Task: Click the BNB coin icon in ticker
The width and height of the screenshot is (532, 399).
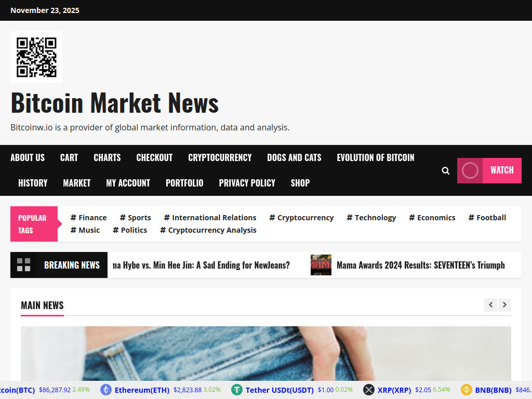Action: point(467,390)
